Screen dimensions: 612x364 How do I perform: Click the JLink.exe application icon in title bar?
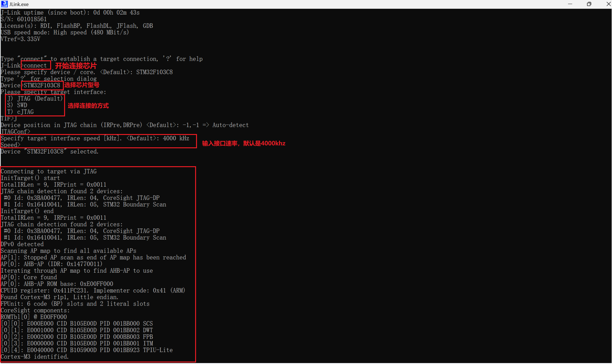coord(4,4)
